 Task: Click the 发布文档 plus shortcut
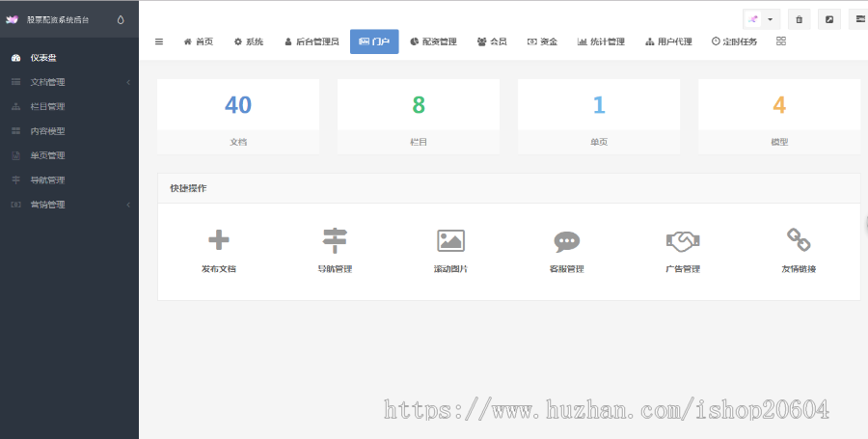pyautogui.click(x=219, y=251)
